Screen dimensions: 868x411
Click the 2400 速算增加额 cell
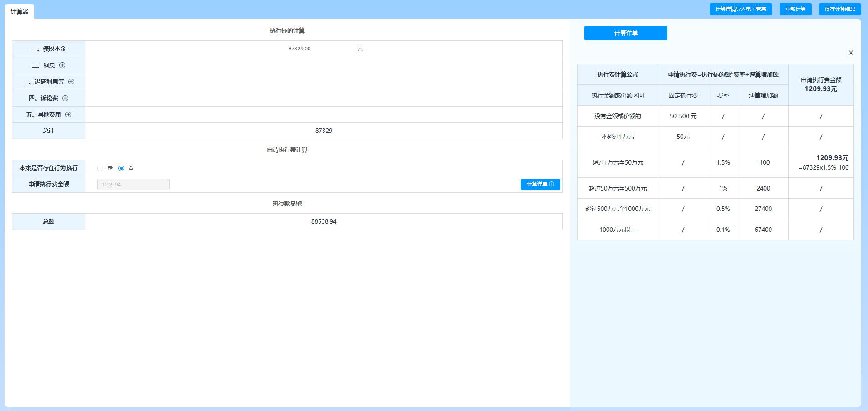[x=763, y=188]
